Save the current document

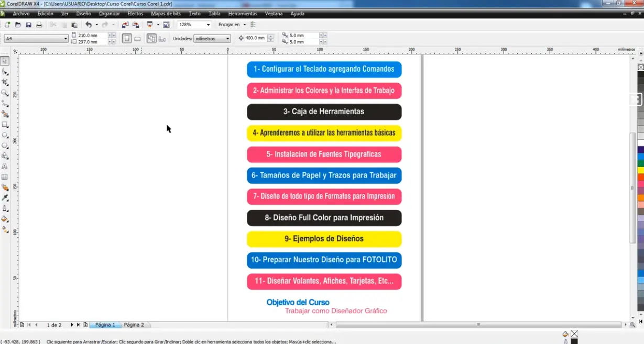tap(28, 25)
